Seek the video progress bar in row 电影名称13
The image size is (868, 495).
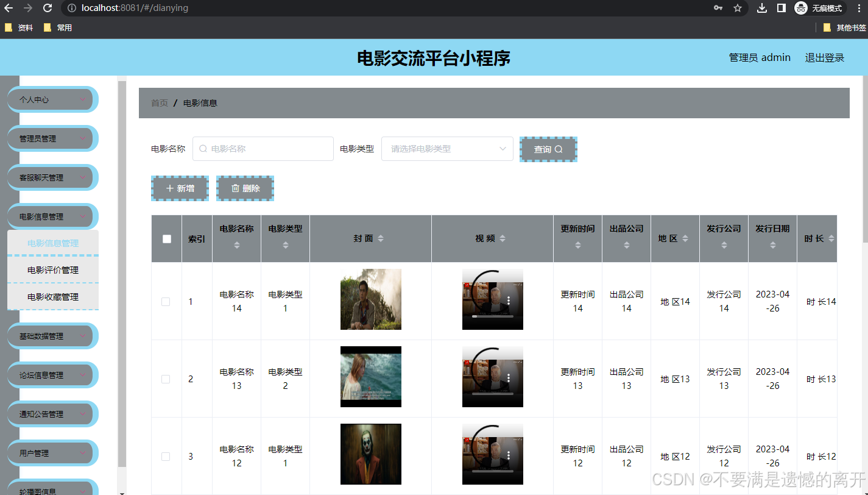point(493,394)
